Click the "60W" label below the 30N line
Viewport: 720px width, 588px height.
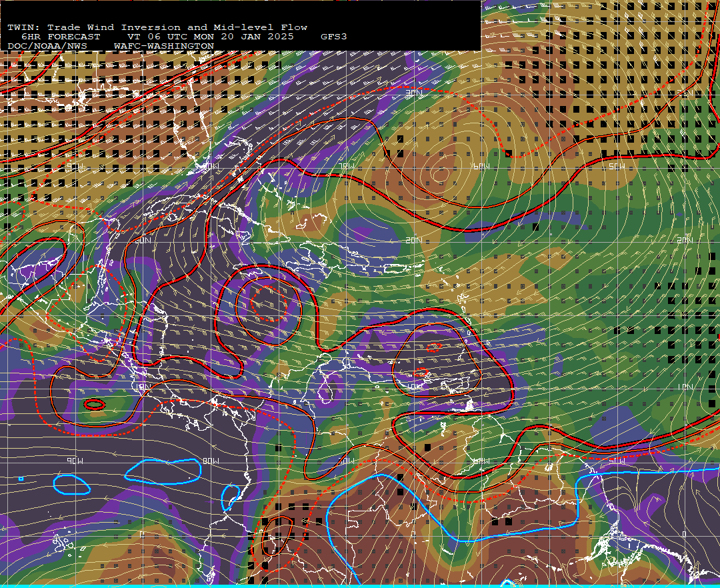click(x=482, y=167)
